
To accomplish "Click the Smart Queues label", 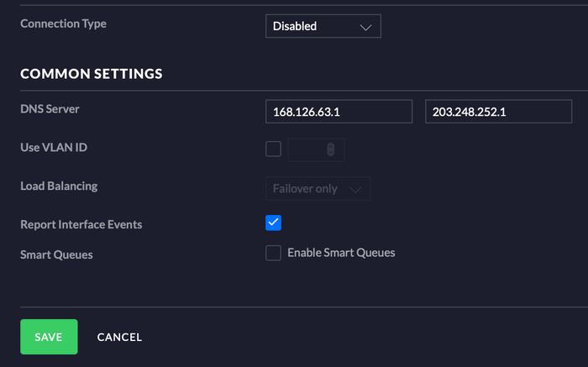I will 56,254.
